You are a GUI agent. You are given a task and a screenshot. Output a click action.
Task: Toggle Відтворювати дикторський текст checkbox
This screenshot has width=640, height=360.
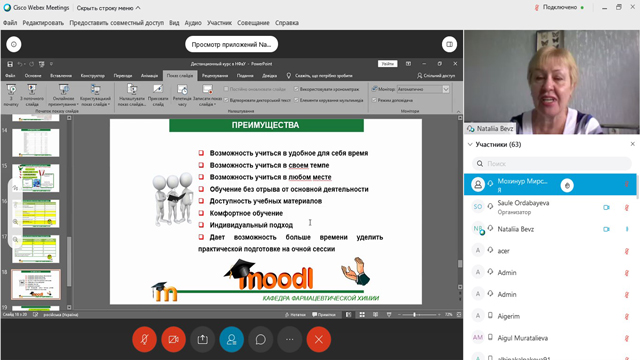tap(226, 100)
